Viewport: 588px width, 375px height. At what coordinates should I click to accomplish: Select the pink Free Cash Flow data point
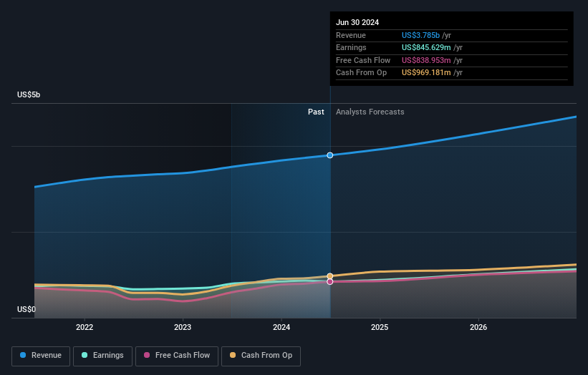point(330,282)
